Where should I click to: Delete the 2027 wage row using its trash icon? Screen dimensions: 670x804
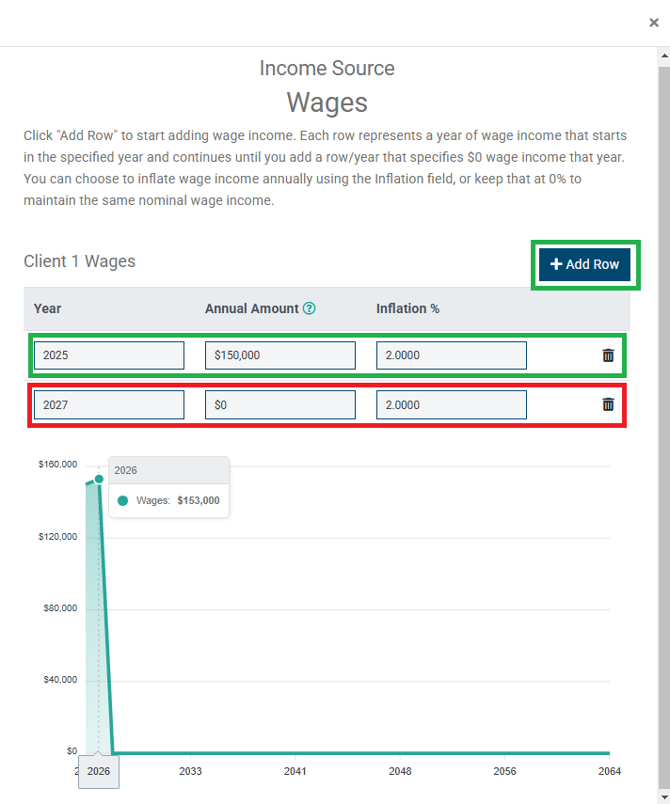point(607,404)
